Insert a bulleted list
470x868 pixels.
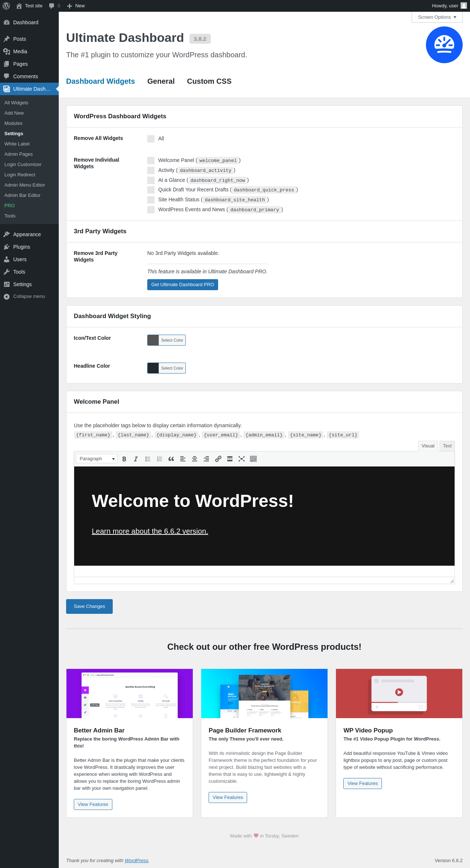tap(148, 459)
